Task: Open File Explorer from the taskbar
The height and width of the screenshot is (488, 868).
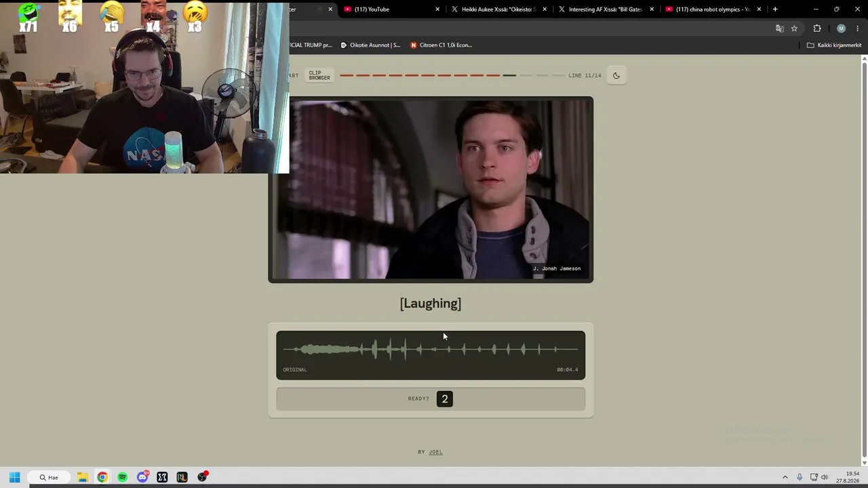Action: [x=82, y=477]
